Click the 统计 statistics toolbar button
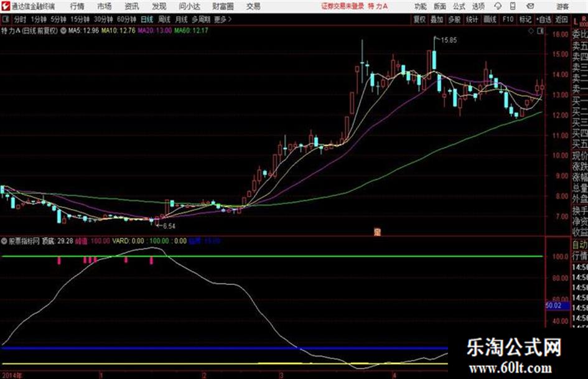Image resolution: width=588 pixels, height=379 pixels. coord(472,19)
